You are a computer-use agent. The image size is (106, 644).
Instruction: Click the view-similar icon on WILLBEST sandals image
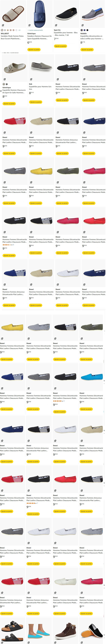[x=3, y=25]
